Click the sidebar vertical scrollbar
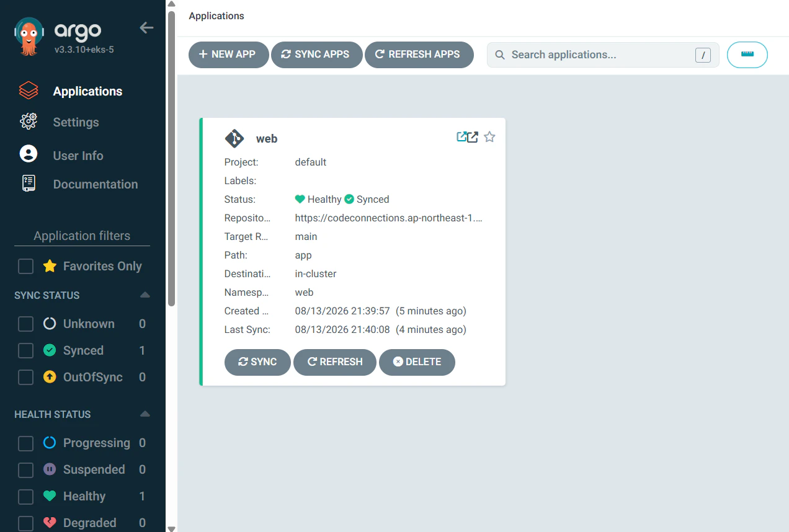 pyautogui.click(x=172, y=158)
